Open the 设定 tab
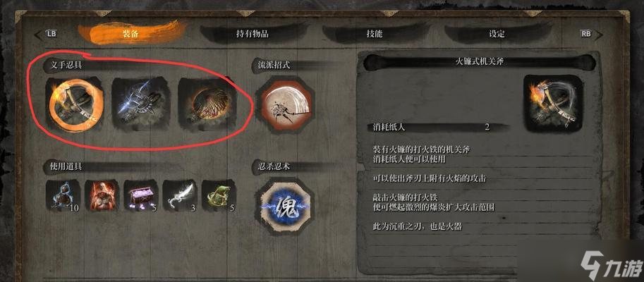Viewport: 644px width, 282px height. 497,34
